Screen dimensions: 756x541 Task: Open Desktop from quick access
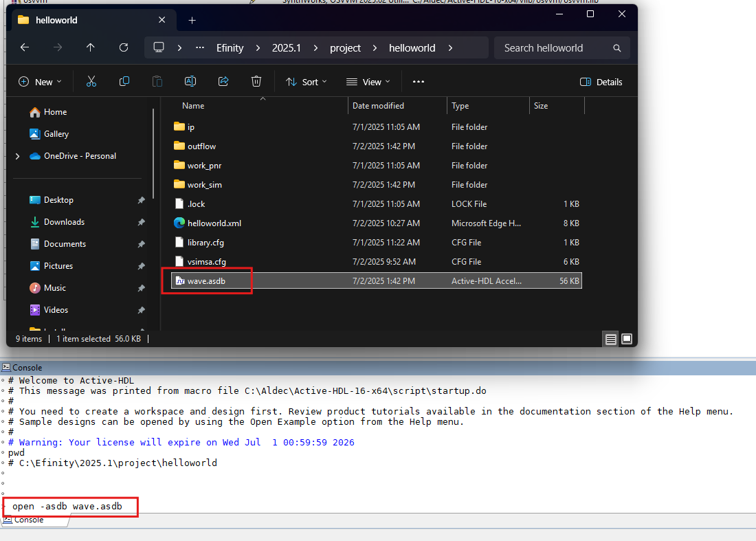click(x=59, y=200)
